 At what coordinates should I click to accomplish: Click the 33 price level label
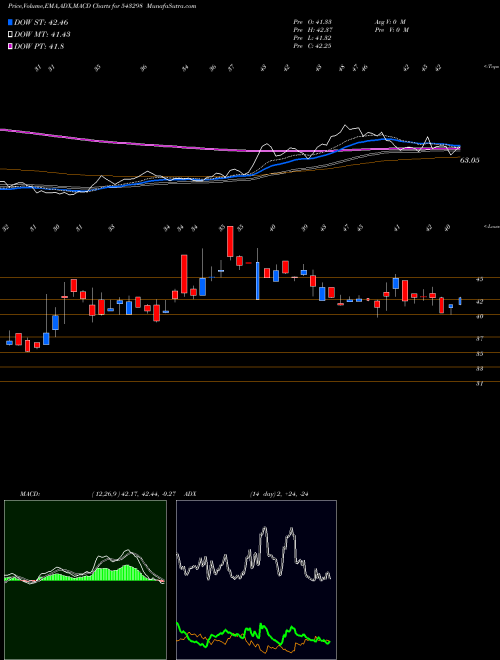click(479, 369)
